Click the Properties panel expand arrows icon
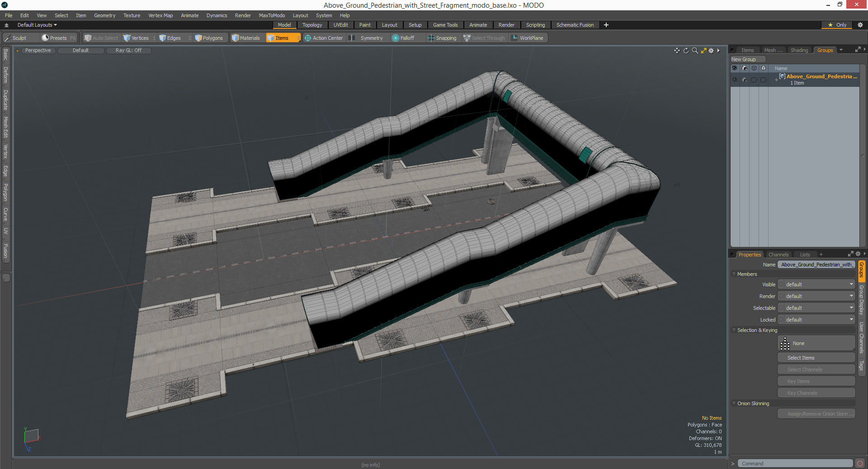Viewport: 868px width, 469px height. pos(850,254)
